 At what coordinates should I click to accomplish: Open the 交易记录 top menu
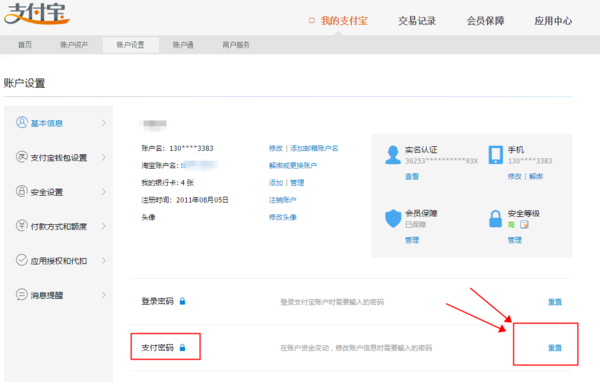coord(417,21)
